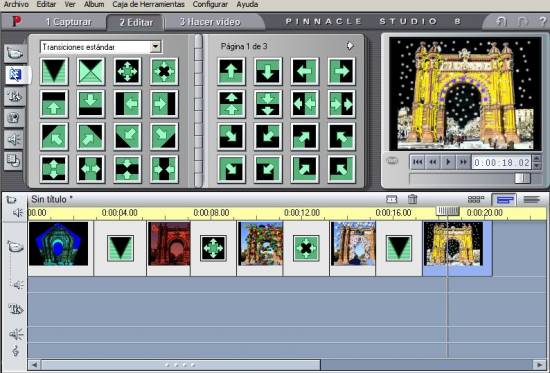Click the play button in the preview player
The width and height of the screenshot is (550, 373).
(448, 162)
